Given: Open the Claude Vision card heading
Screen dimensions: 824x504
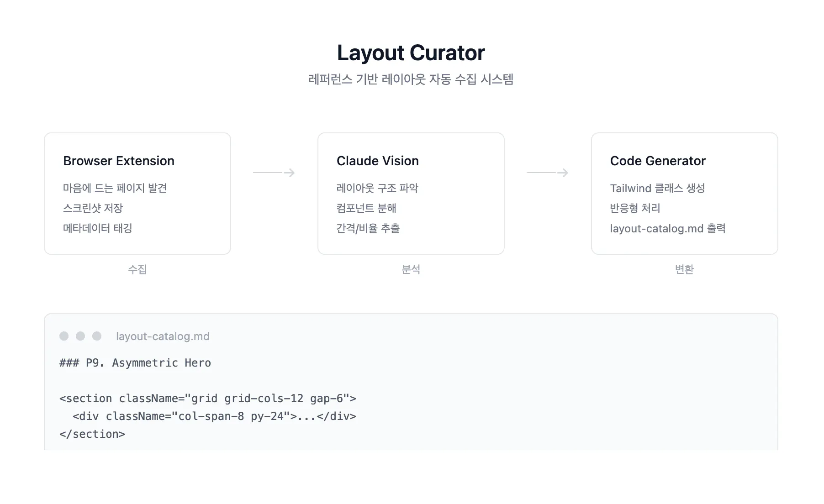Looking at the screenshot, I should tap(377, 161).
